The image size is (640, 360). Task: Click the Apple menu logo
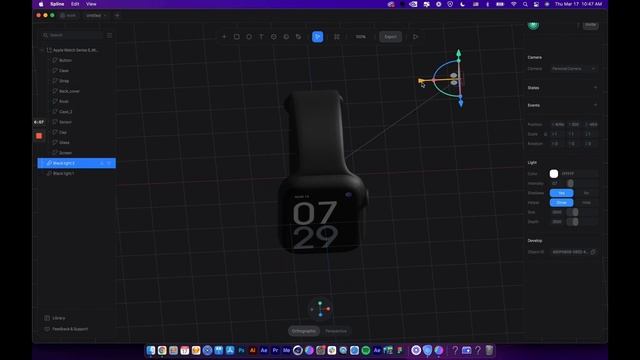click(41, 4)
